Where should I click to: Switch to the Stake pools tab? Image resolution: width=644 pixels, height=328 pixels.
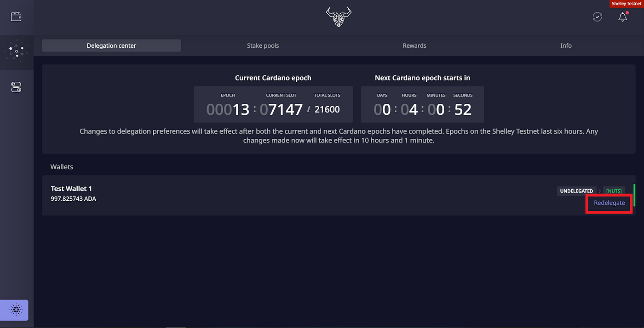(x=263, y=45)
